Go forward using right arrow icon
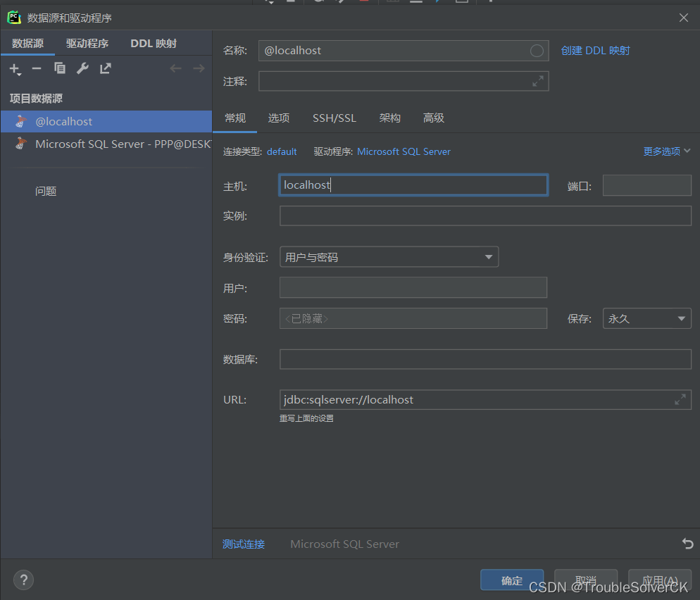The image size is (700, 600). 199,68
